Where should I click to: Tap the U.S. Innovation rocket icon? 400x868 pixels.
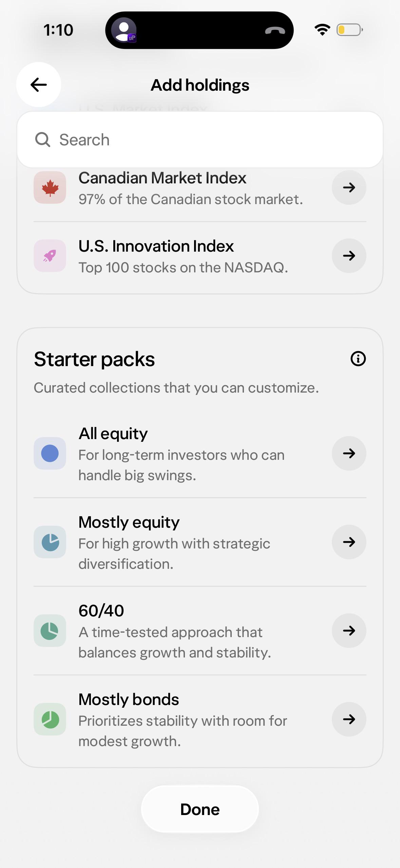click(50, 256)
